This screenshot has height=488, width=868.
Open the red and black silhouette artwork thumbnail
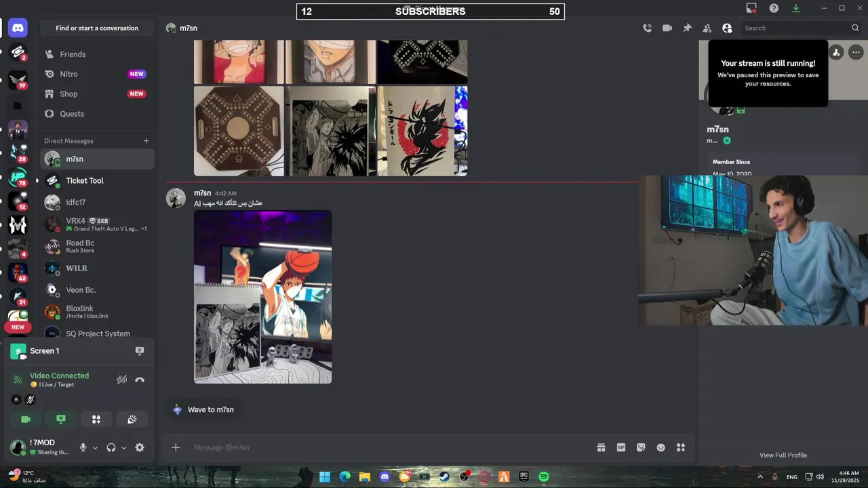(422, 131)
